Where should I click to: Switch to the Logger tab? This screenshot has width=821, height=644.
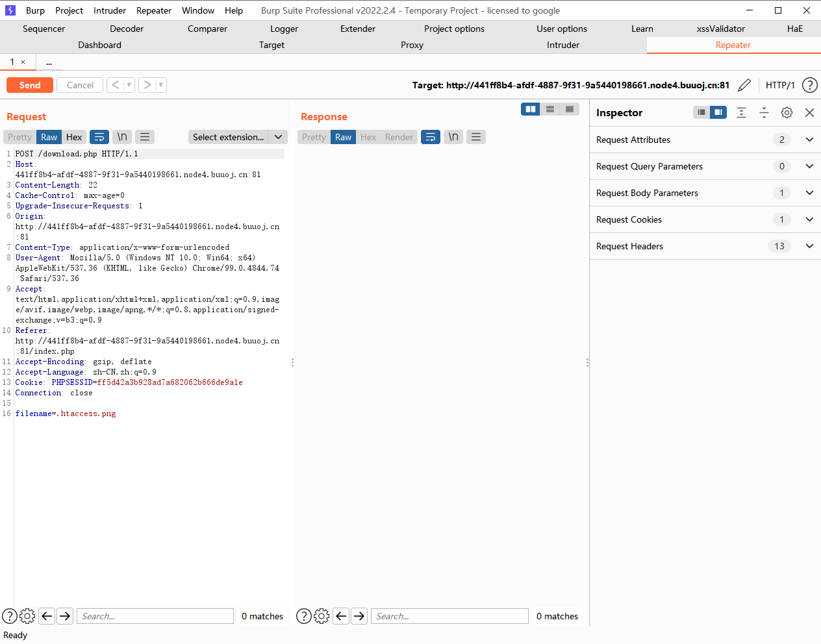[x=284, y=29]
